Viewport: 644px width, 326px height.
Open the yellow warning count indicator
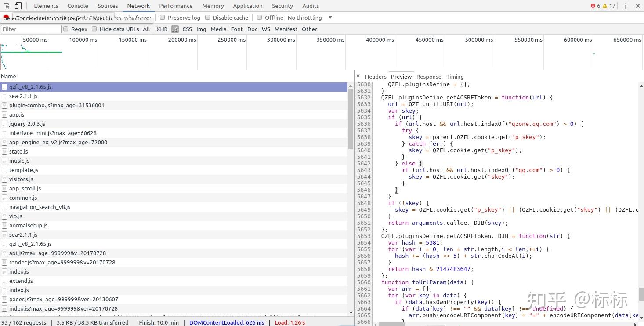tap(609, 6)
